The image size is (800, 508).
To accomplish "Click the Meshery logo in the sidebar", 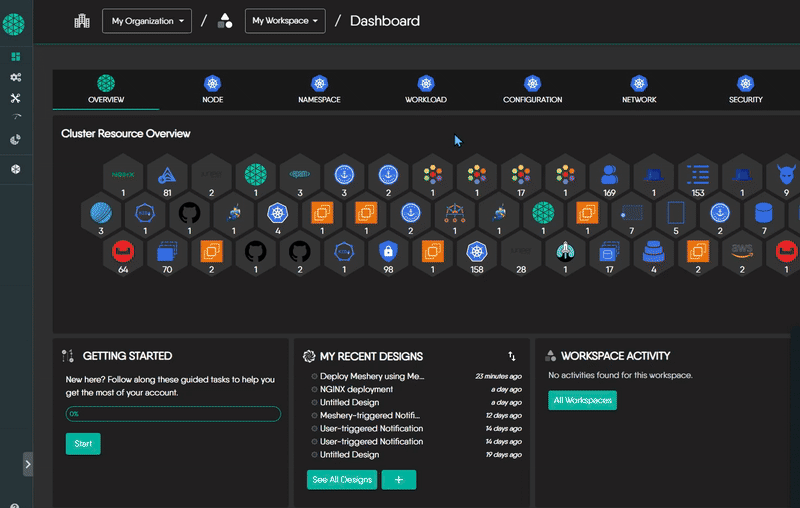I will point(15,21).
